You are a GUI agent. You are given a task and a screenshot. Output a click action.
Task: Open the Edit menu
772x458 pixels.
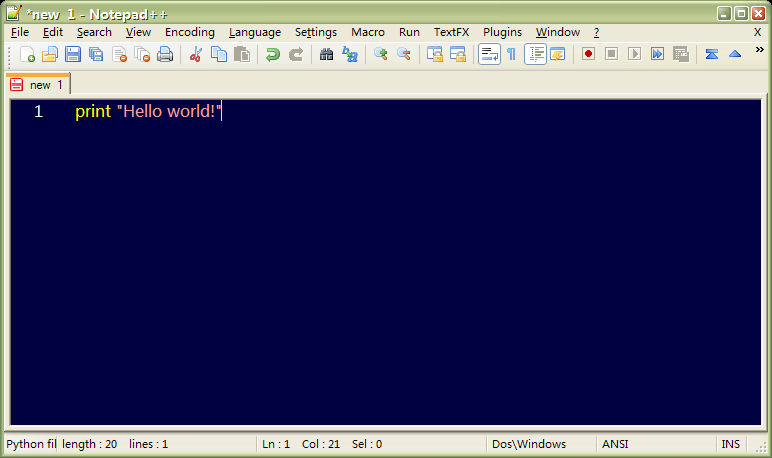pos(53,33)
